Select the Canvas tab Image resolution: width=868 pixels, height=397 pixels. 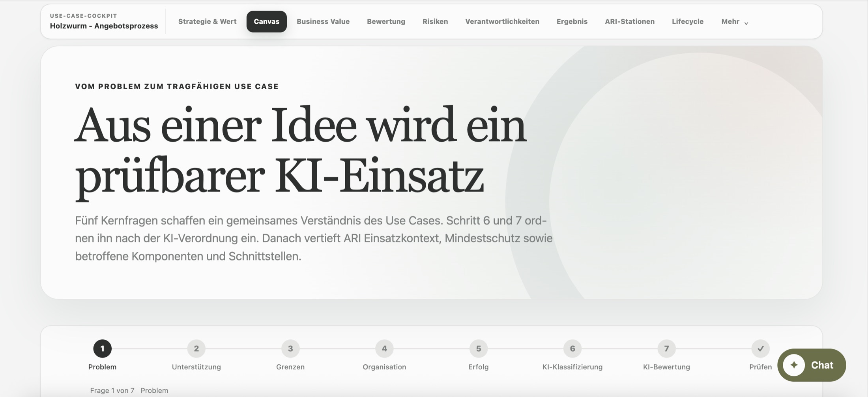267,21
